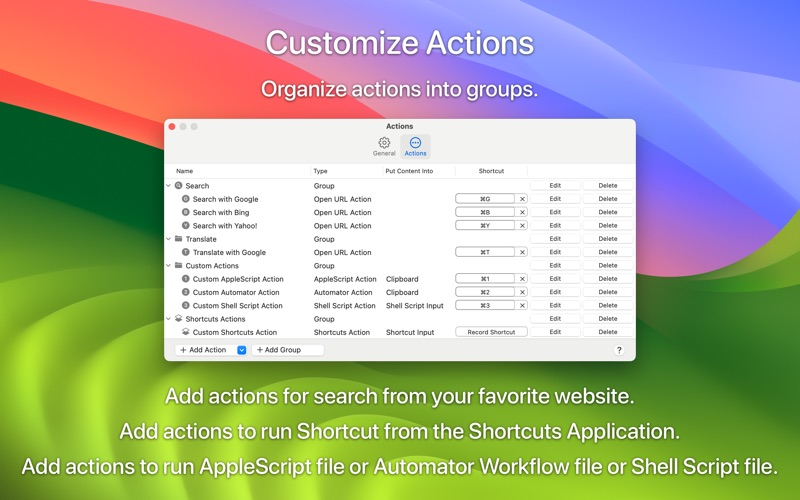Click the Add Action button
Viewport: 800px width, 500px height.
pos(206,350)
